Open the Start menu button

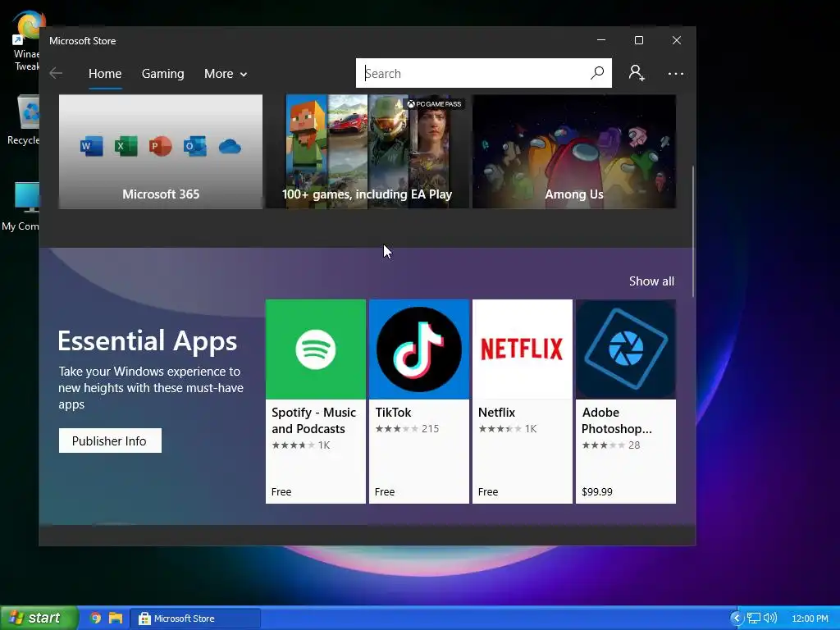[x=39, y=618]
